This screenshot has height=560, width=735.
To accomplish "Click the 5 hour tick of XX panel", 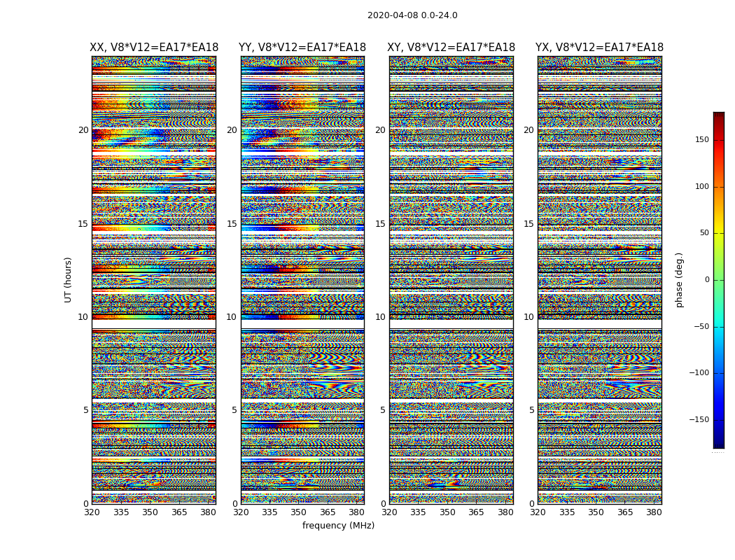I will pos(86,410).
